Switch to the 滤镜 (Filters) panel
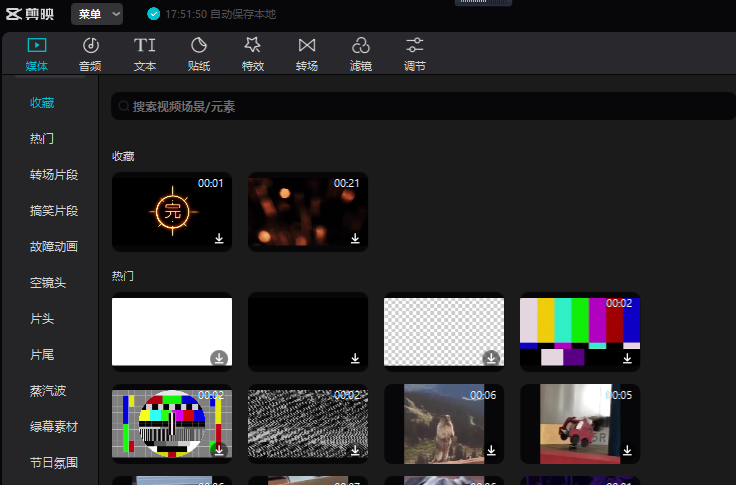The image size is (736, 485). [361, 53]
